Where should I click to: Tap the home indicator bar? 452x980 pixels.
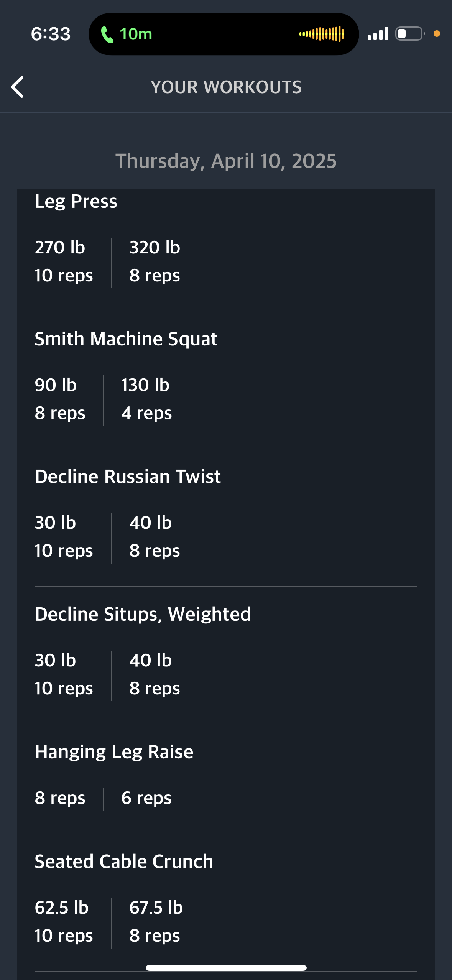coord(226,968)
